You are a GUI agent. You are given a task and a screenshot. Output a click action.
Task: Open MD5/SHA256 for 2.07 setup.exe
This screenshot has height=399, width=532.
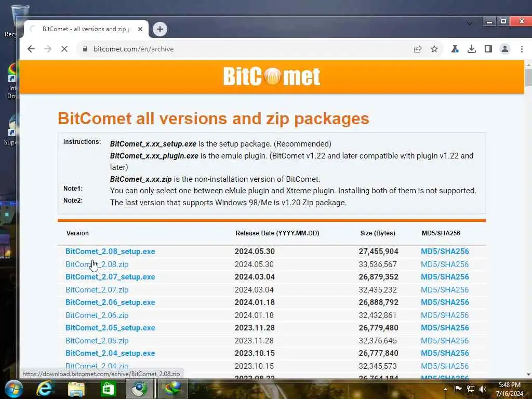point(445,277)
